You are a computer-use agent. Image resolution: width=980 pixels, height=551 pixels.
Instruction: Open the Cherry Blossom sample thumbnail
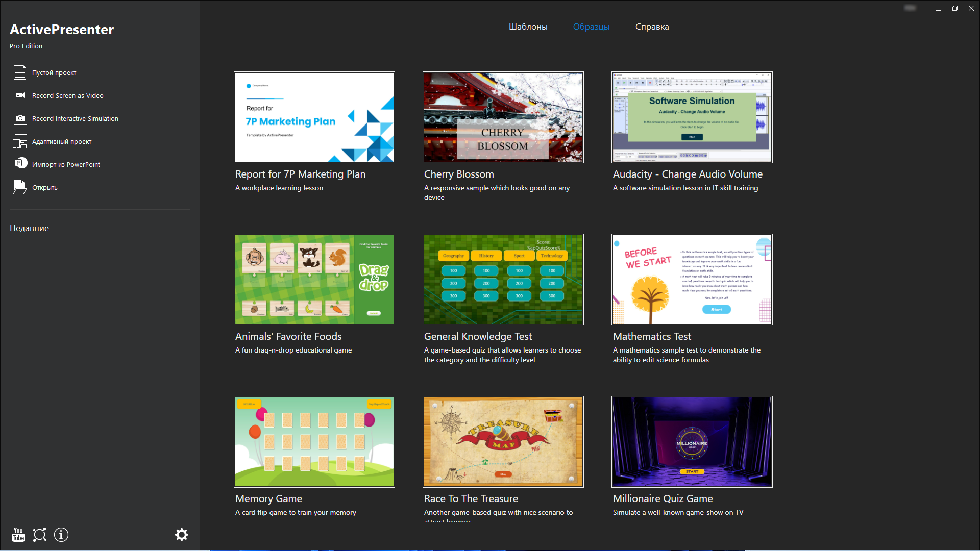tap(503, 117)
